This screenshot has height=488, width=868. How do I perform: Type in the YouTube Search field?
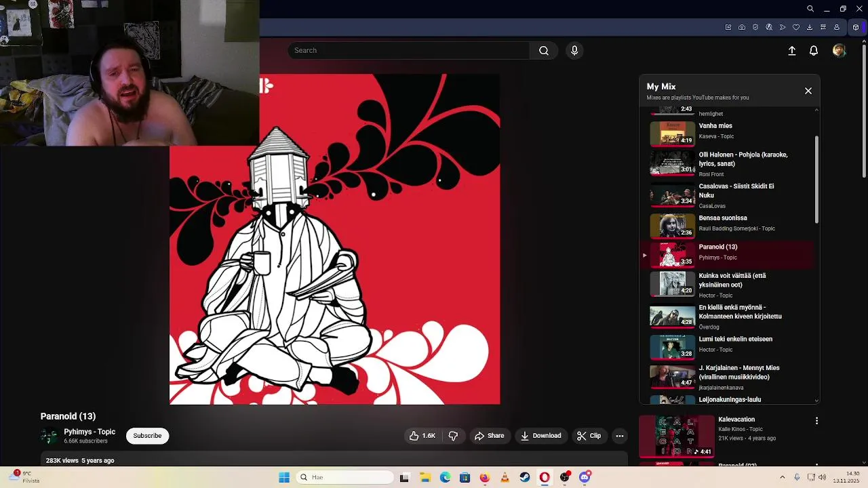click(409, 50)
